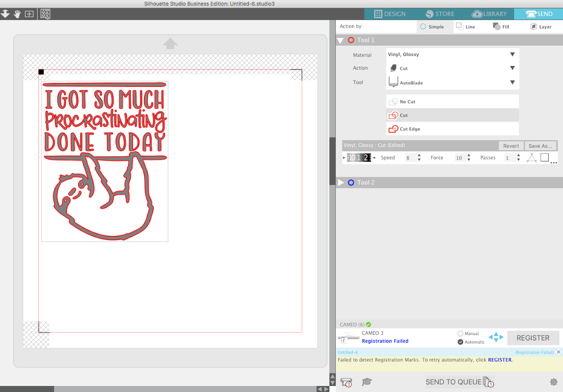The width and height of the screenshot is (563, 392).
Task: Open the three-dots more settings
Action: click(x=553, y=163)
